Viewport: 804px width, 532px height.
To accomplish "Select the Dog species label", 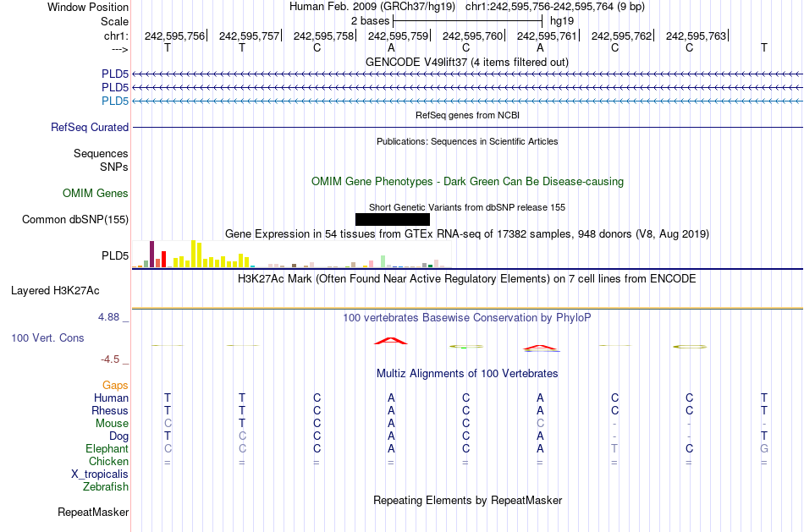I will [x=119, y=436].
